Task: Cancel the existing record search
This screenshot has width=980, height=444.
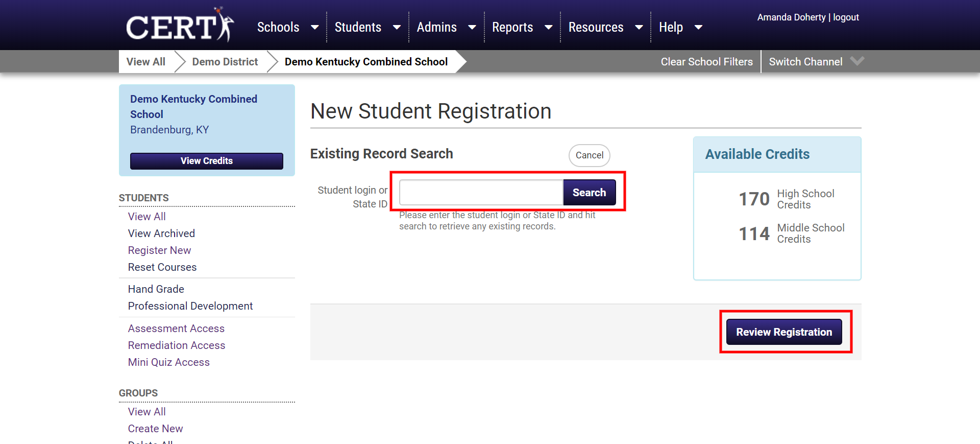Action: 589,155
